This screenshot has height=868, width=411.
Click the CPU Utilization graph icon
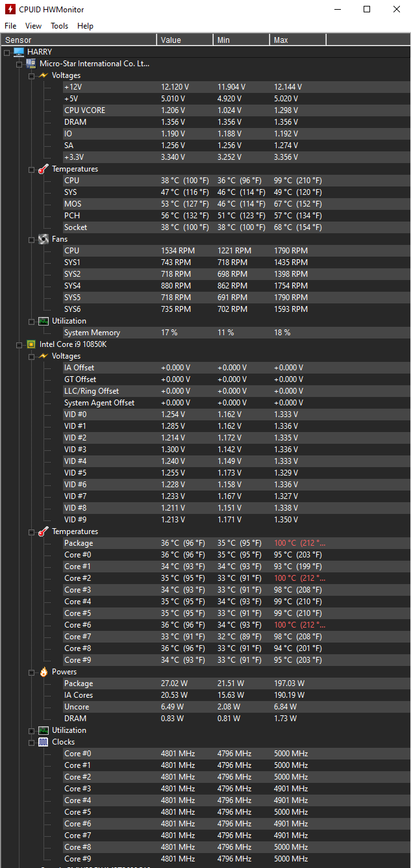44,730
